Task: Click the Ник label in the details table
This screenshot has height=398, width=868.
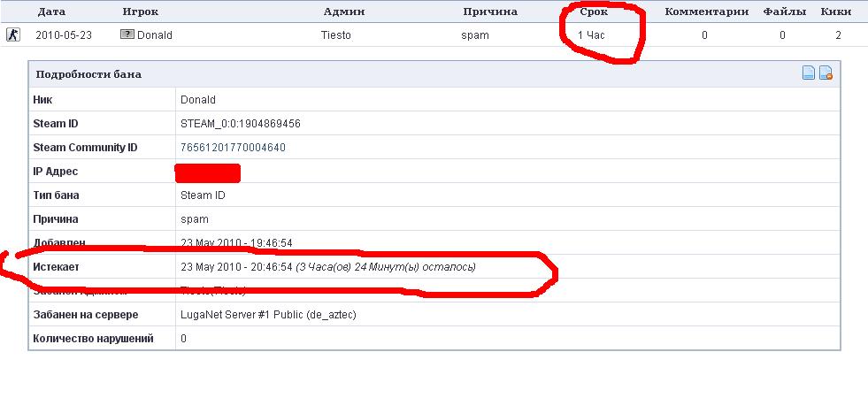Action: tap(43, 100)
